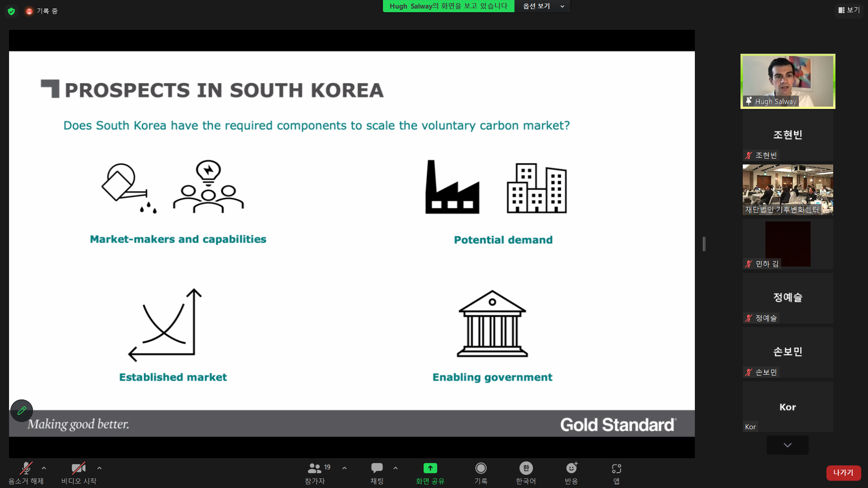This screenshot has height=488, width=868.
Task: Click the green Share Screen icon
Action: tap(430, 468)
